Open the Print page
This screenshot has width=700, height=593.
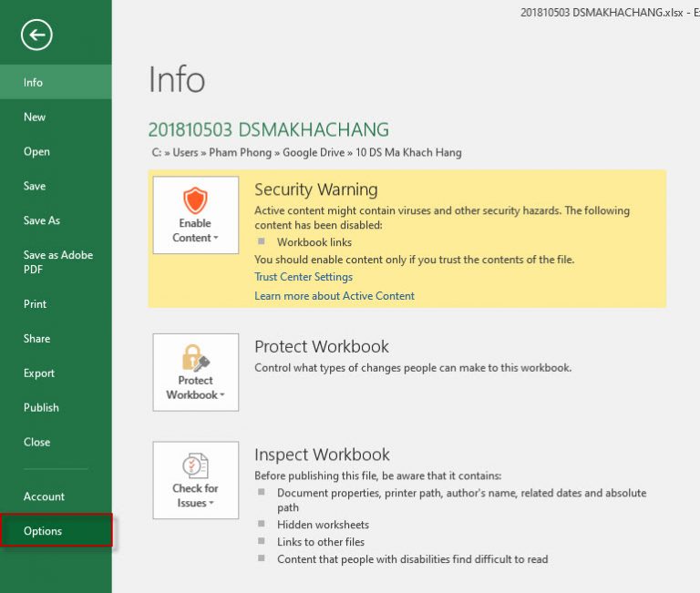coord(36,304)
